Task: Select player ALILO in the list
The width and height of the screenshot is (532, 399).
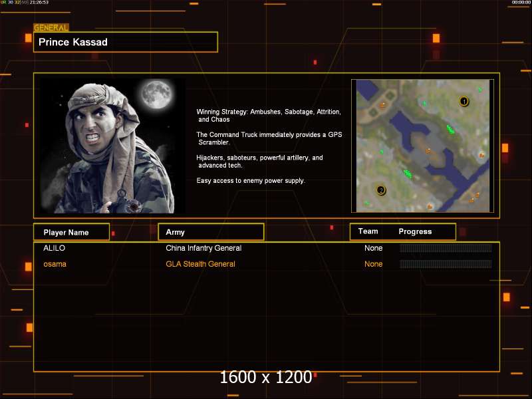Action: coord(55,248)
